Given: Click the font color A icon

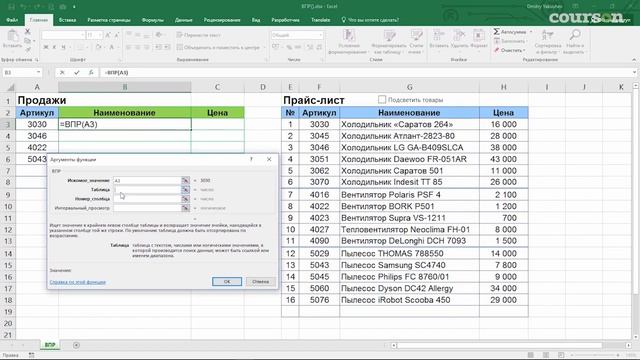Looking at the screenshot, I should pyautogui.click(x=111, y=47).
